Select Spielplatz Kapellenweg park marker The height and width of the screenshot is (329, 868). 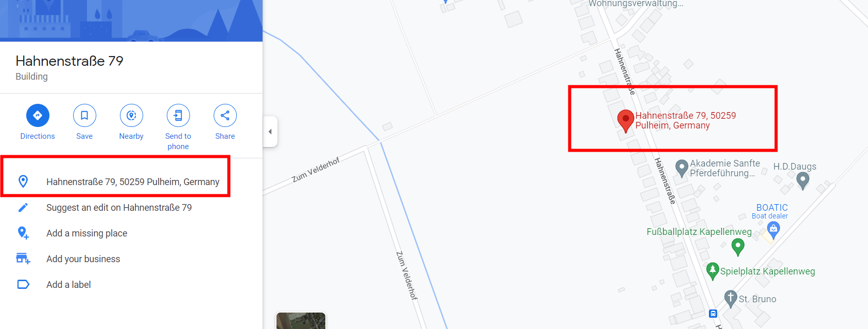click(713, 271)
